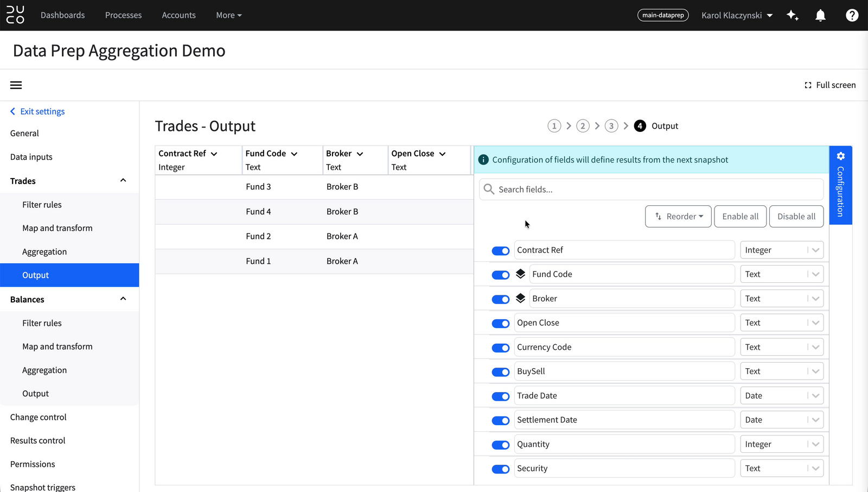Viewport: 868px width, 492px height.
Task: Open the Contract Ref Integer type dropdown
Action: (x=782, y=250)
